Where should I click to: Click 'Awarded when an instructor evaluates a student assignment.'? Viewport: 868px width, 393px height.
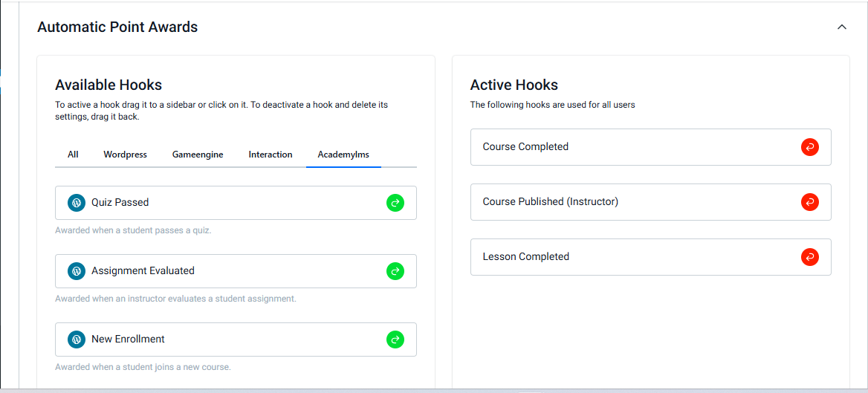(x=175, y=299)
